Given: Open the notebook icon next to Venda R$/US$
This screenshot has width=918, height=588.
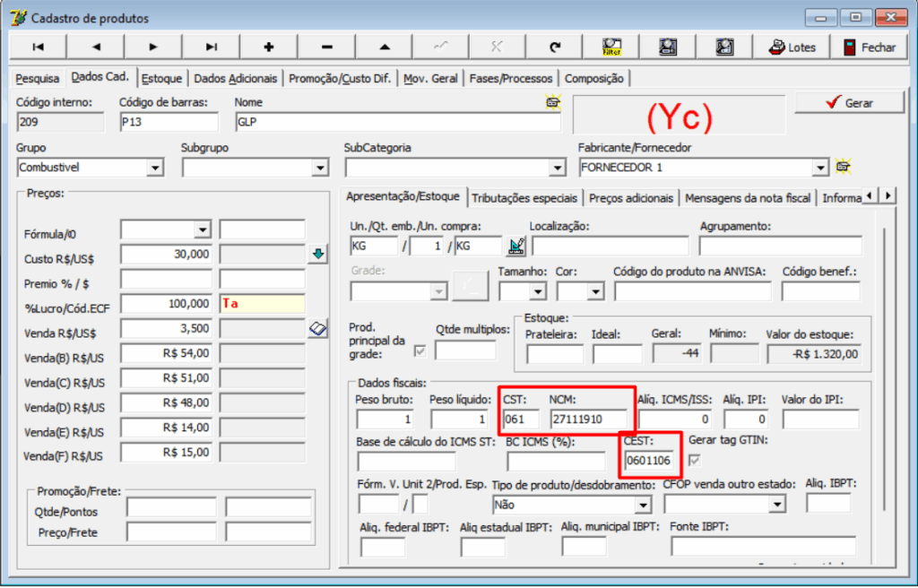Looking at the screenshot, I should coord(318,328).
